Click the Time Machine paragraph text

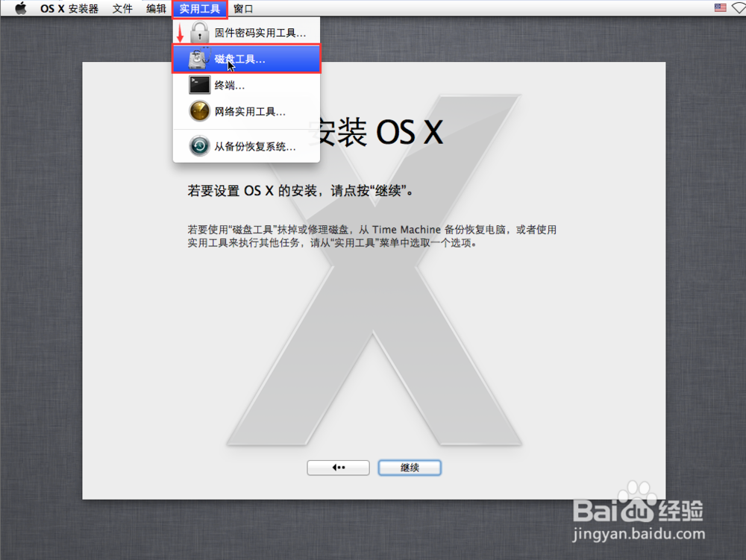pyautogui.click(x=372, y=236)
